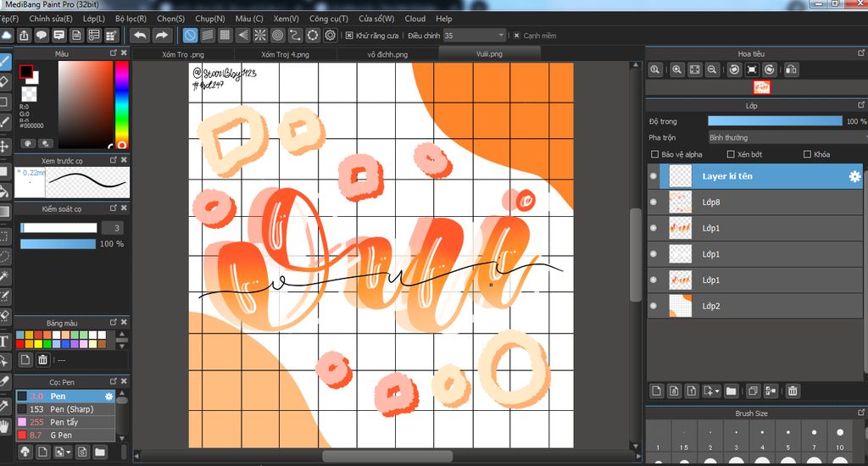This screenshot has height=466, width=868.
Task: Enable the parallel lines snap guide
Action: click(x=208, y=36)
